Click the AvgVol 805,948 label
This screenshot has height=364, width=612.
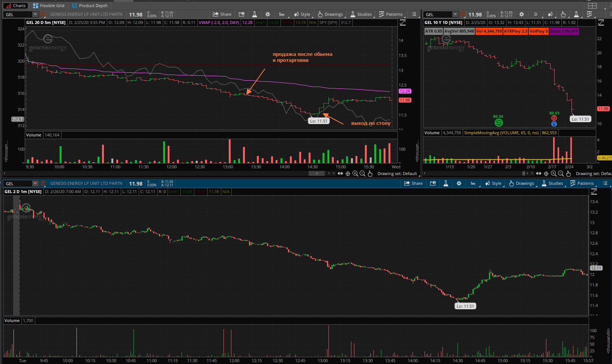pyautogui.click(x=459, y=31)
